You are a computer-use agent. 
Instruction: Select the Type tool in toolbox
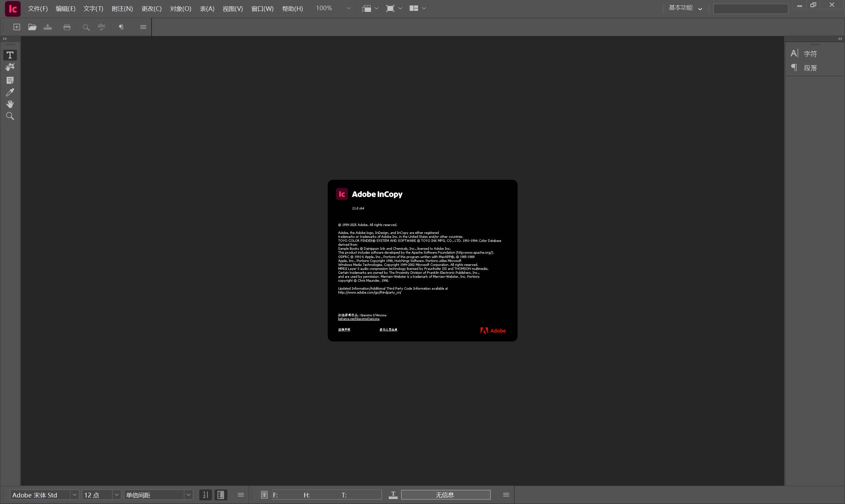pyautogui.click(x=10, y=55)
